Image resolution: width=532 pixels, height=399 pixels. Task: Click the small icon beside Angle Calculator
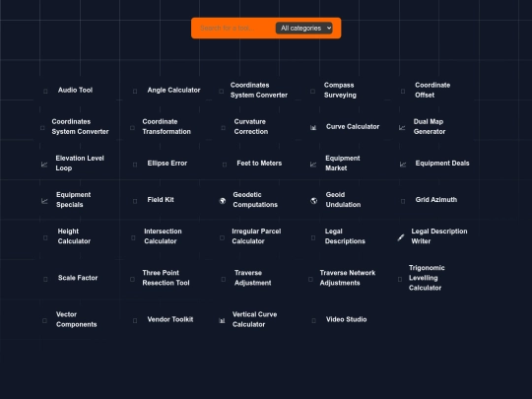[135, 91]
